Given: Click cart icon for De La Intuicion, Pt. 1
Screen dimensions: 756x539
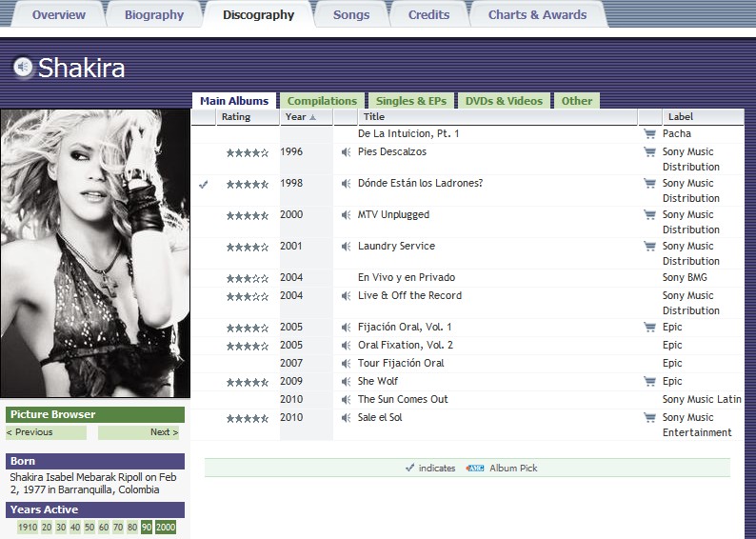Looking at the screenshot, I should (649, 134).
